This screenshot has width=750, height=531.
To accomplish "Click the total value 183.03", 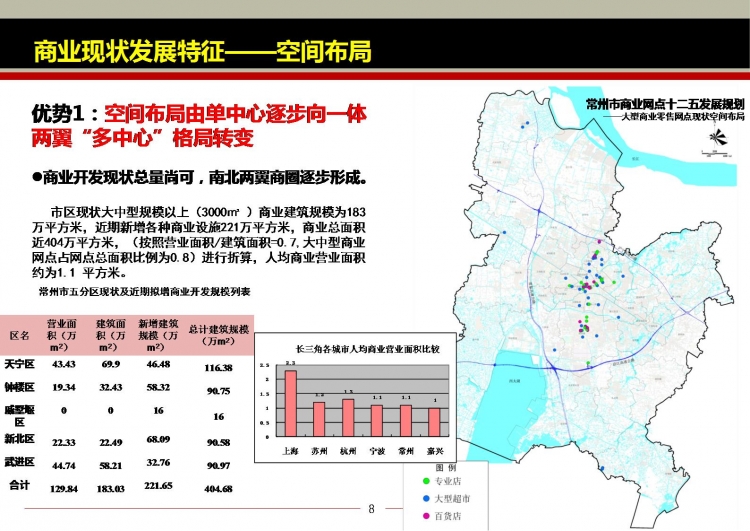I will coord(110,489).
